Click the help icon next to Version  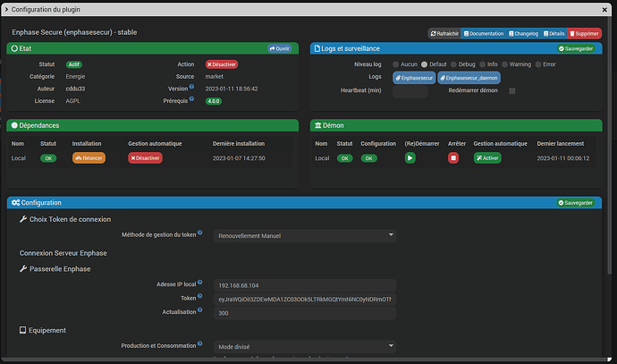pos(191,87)
